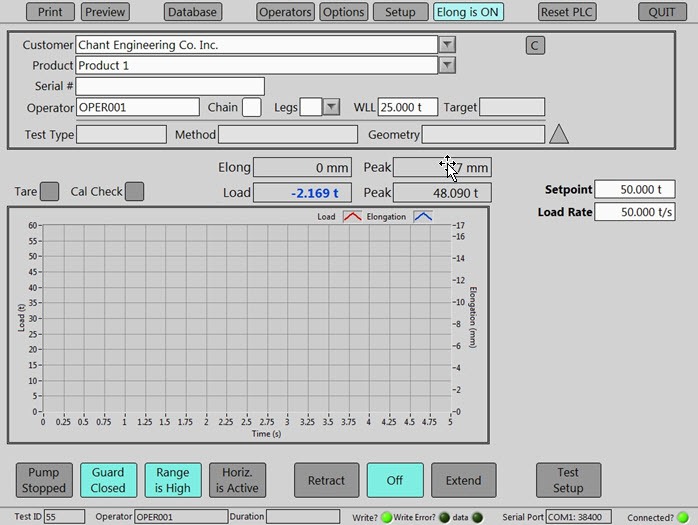698x525 pixels.
Task: Open the Database screen
Action: pos(193,12)
